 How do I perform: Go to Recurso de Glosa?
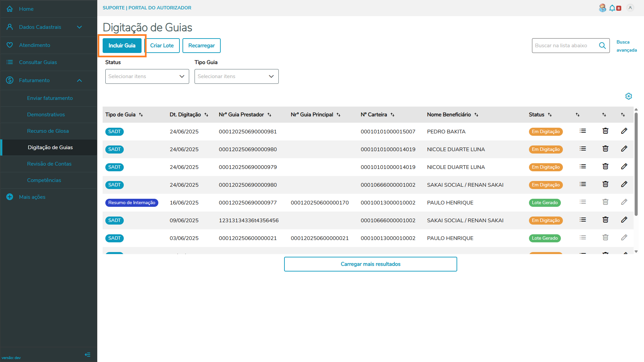pos(48,131)
